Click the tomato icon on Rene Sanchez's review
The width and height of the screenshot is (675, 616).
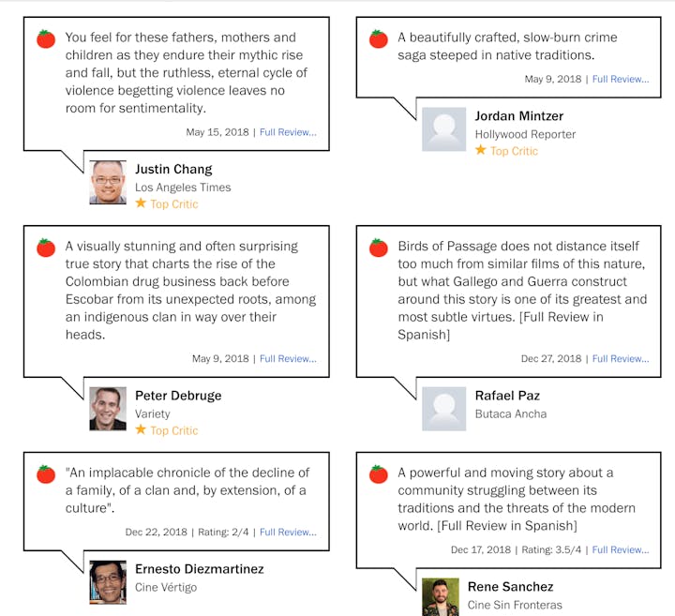tap(379, 473)
